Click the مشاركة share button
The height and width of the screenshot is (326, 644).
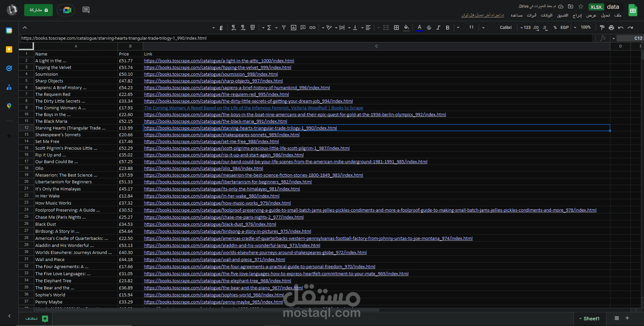[x=38, y=10]
